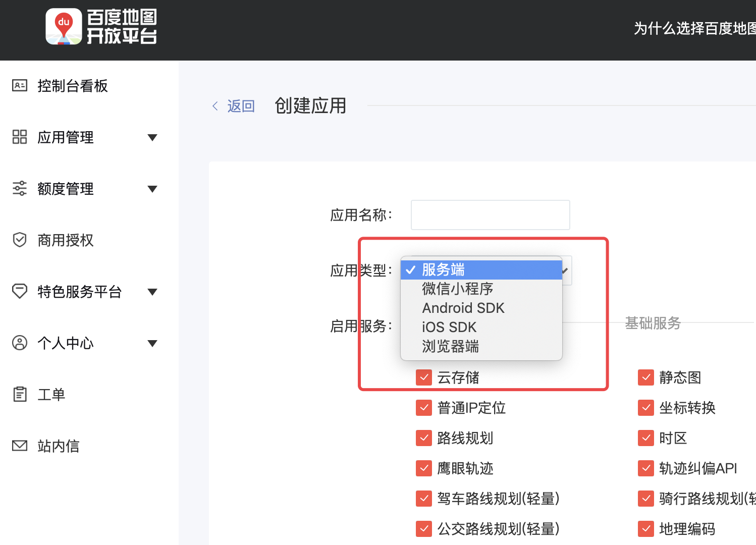Screen dimensions: 756x545
Task: Click the 额度管理 sliders icon
Action: (20, 188)
